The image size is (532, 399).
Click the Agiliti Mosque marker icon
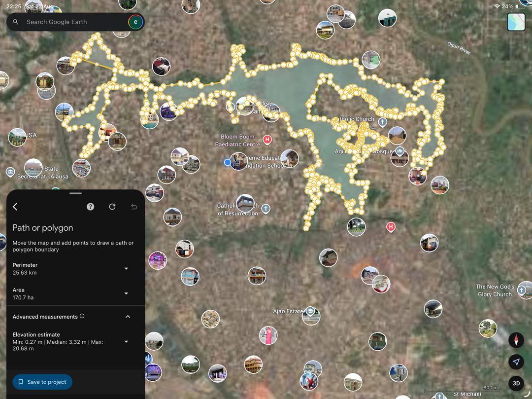pos(399,151)
